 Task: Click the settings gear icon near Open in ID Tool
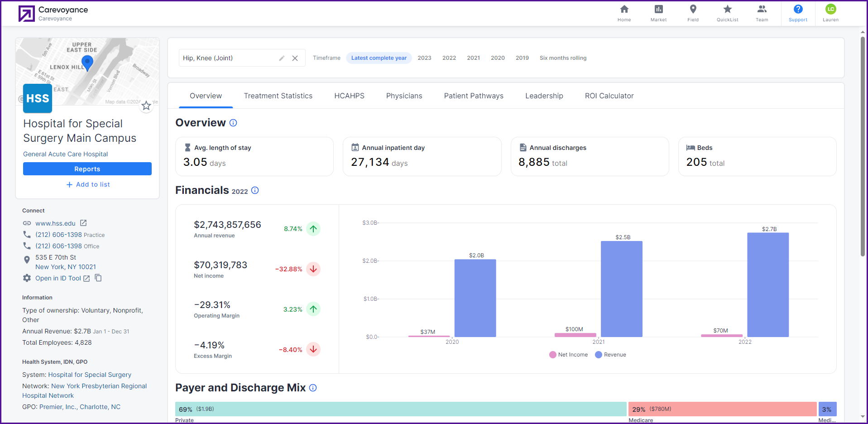(x=27, y=278)
